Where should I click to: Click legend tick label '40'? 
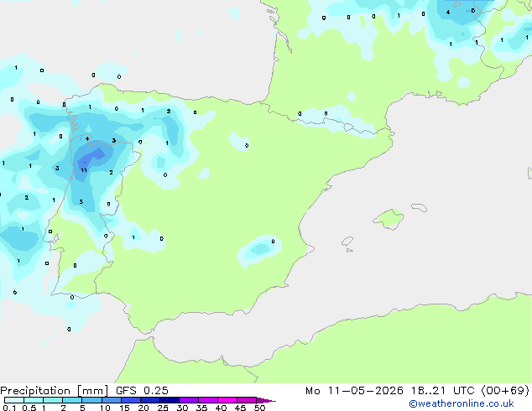221,408
